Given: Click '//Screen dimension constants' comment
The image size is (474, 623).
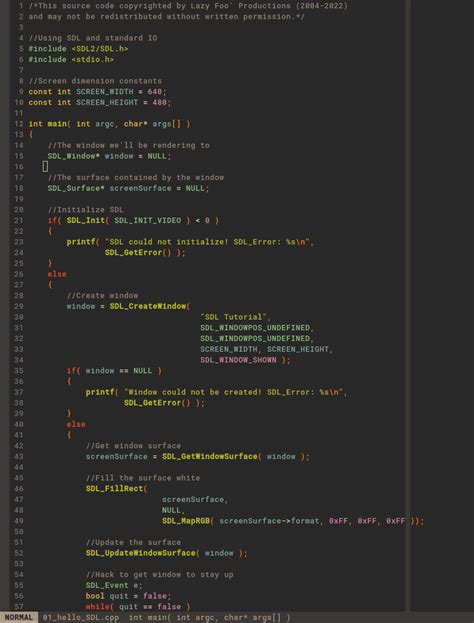Looking at the screenshot, I should coord(95,81).
